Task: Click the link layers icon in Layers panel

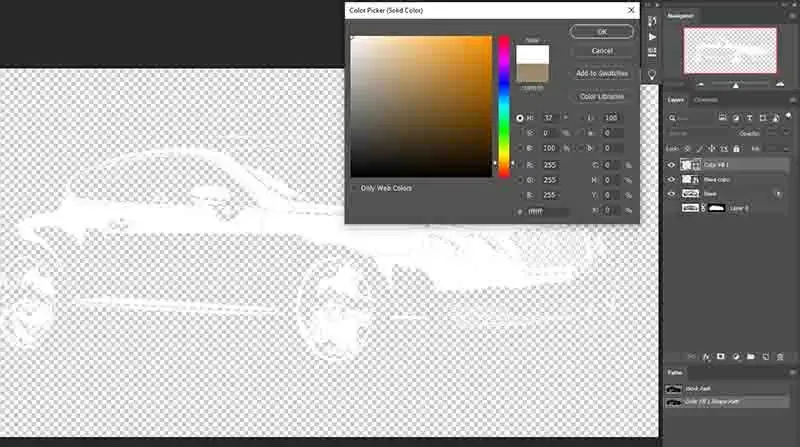Action: 691,357
